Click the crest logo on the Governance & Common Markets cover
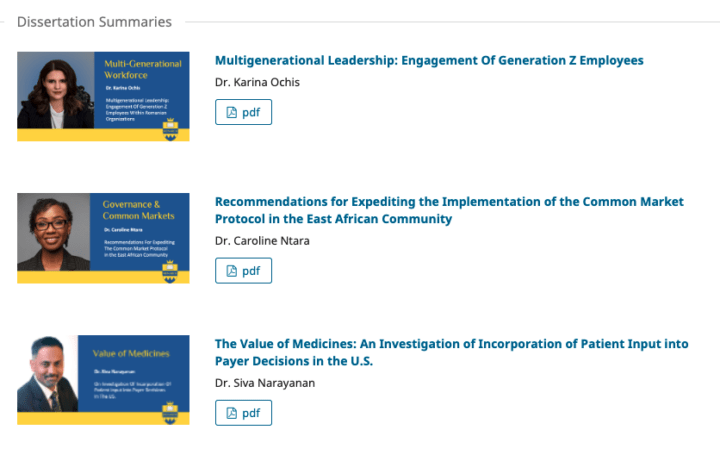This screenshot has width=720, height=461. tap(170, 271)
